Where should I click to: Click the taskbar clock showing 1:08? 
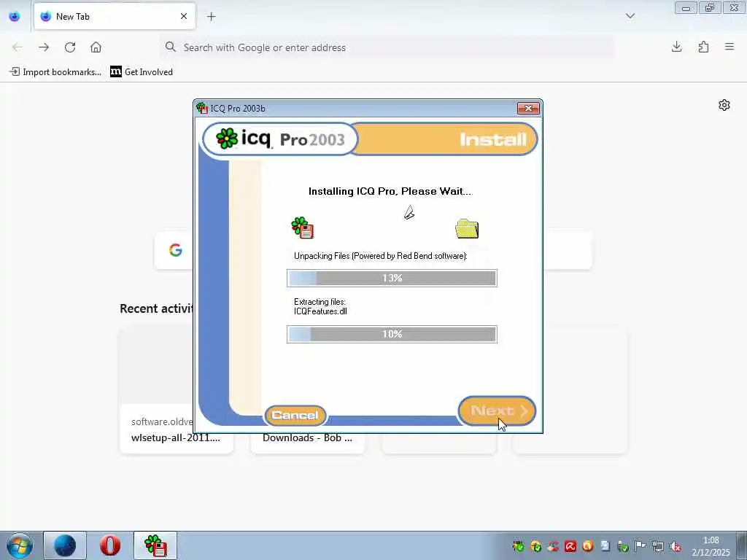(711, 546)
